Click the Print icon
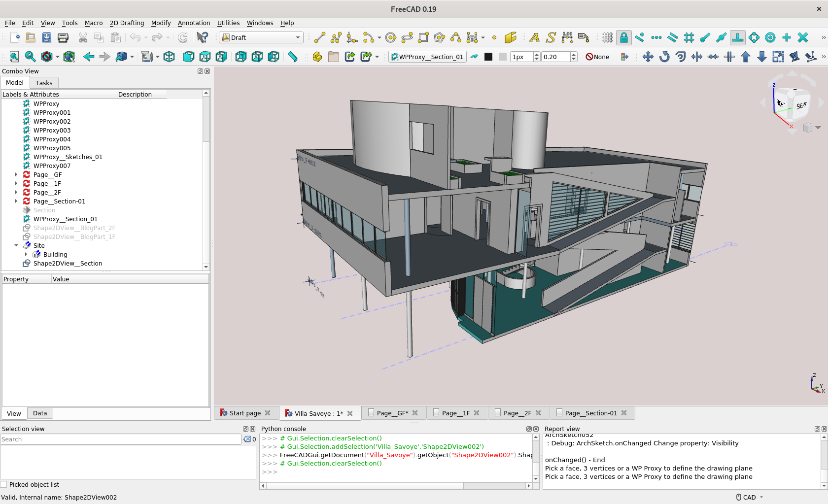828x504 pixels. 63,37
